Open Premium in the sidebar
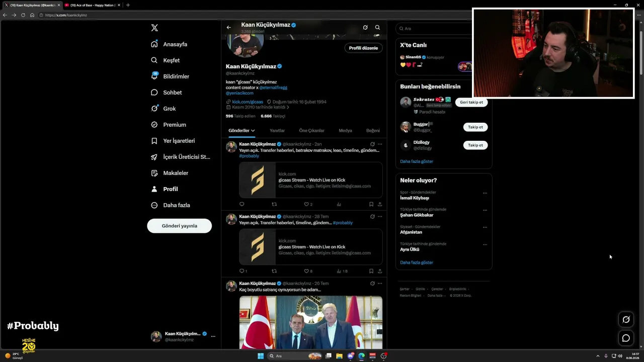The height and width of the screenshot is (362, 644). (168, 125)
